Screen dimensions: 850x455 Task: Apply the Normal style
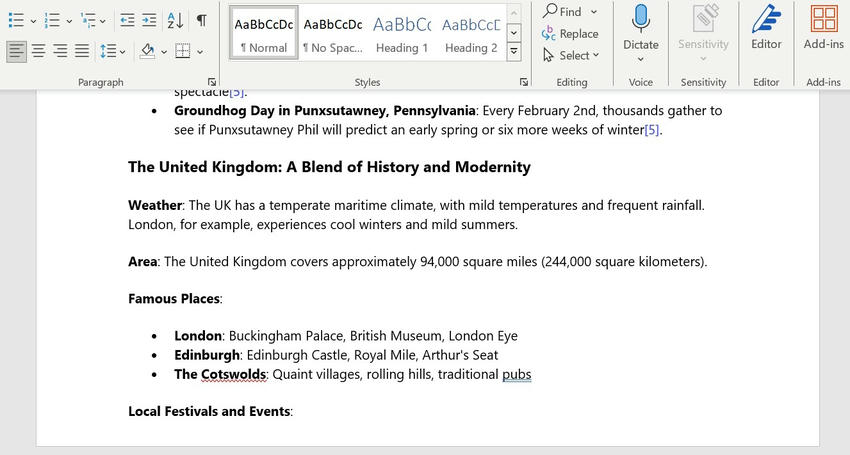[263, 33]
